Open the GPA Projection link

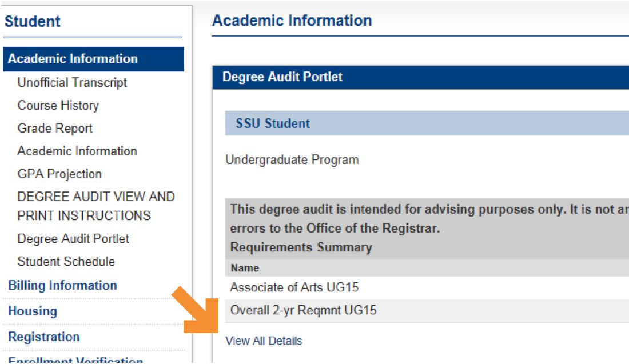[59, 174]
